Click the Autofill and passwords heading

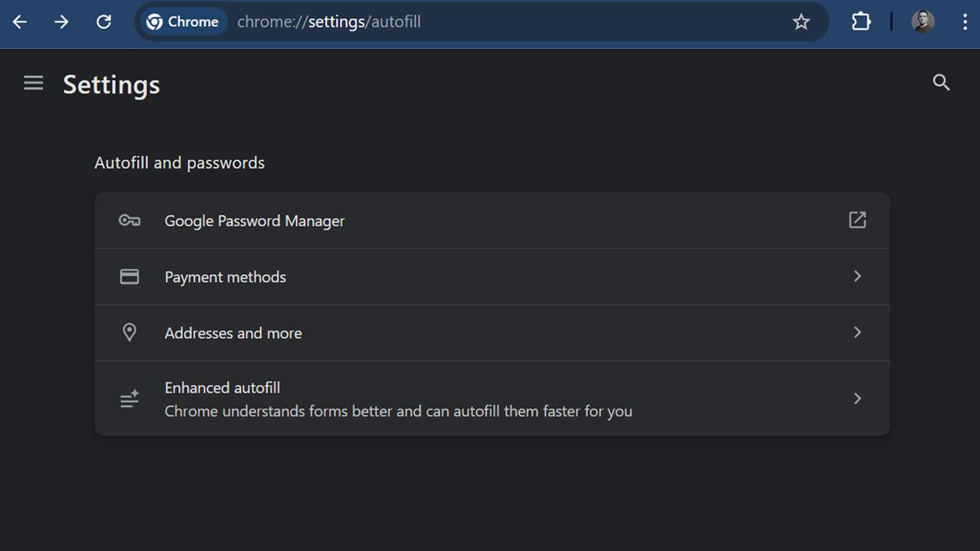pos(179,162)
